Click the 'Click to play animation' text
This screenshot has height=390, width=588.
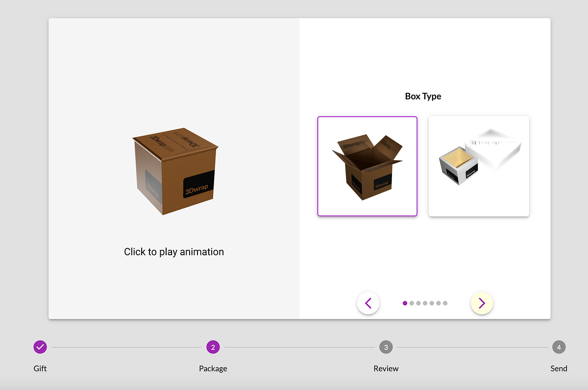174,252
